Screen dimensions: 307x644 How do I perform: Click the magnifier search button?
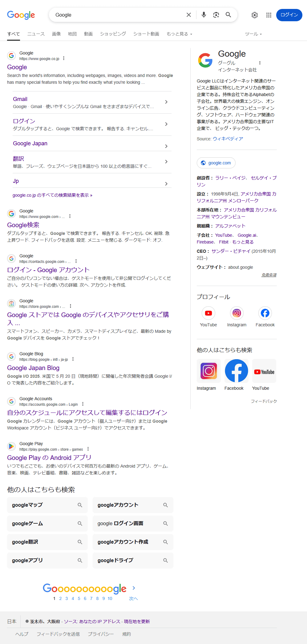228,15
